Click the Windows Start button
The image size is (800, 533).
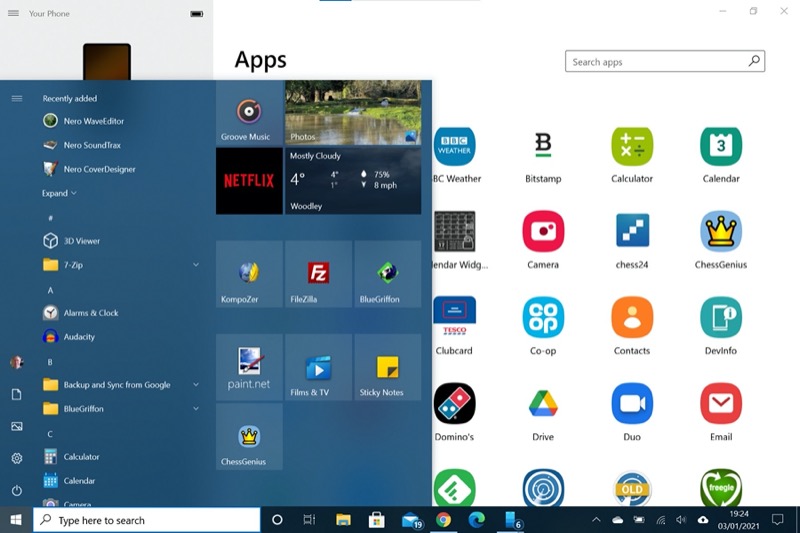(x=16, y=520)
